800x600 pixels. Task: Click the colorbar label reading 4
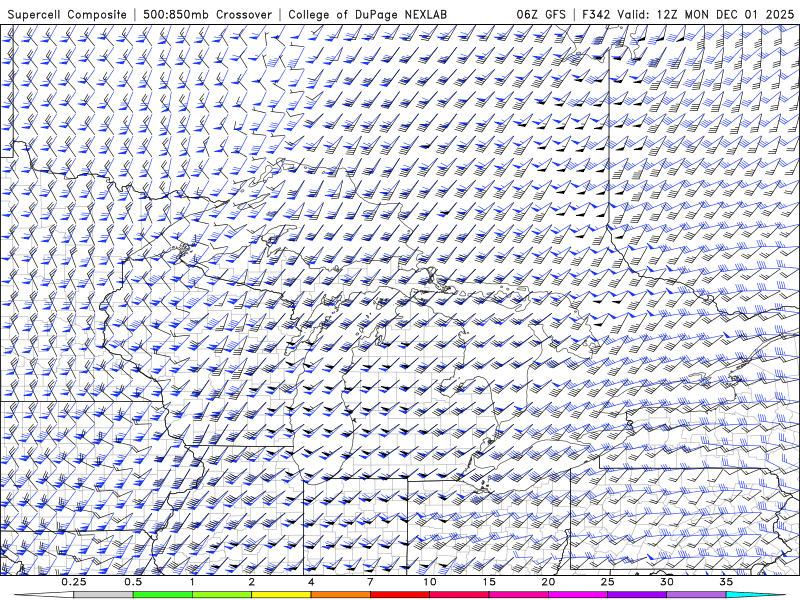click(x=311, y=582)
